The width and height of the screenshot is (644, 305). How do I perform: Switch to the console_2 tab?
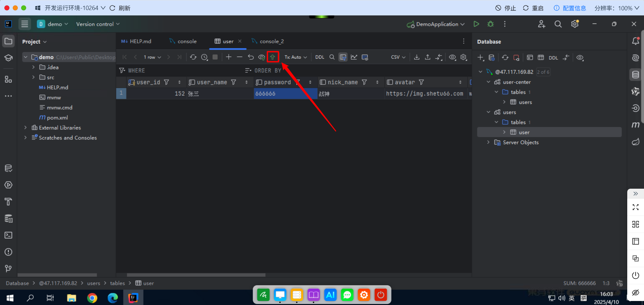(x=268, y=41)
